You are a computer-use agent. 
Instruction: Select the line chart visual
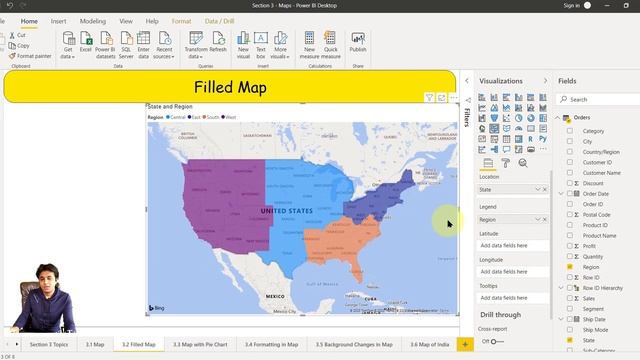482,108
